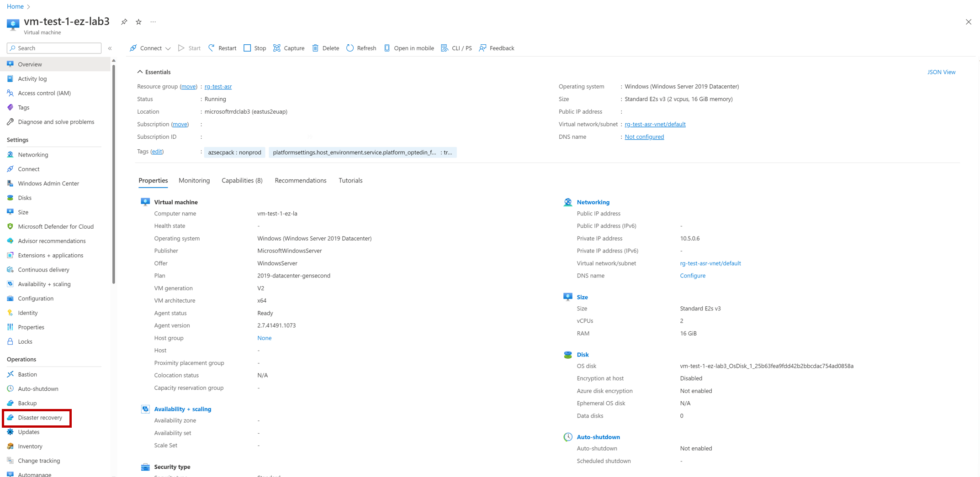Open Auto-shutdown section heading
Viewport: 980px width, 477px height.
tap(598, 437)
